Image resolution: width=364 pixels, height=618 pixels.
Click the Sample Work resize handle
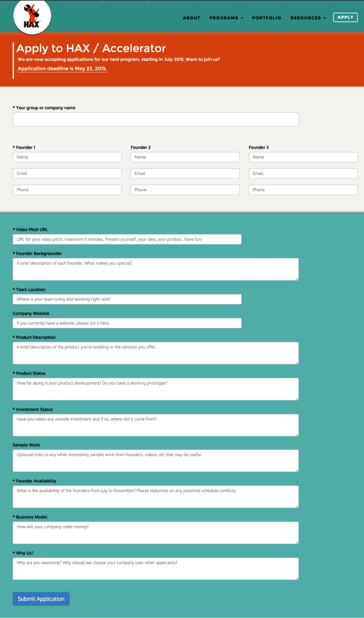pos(297,470)
